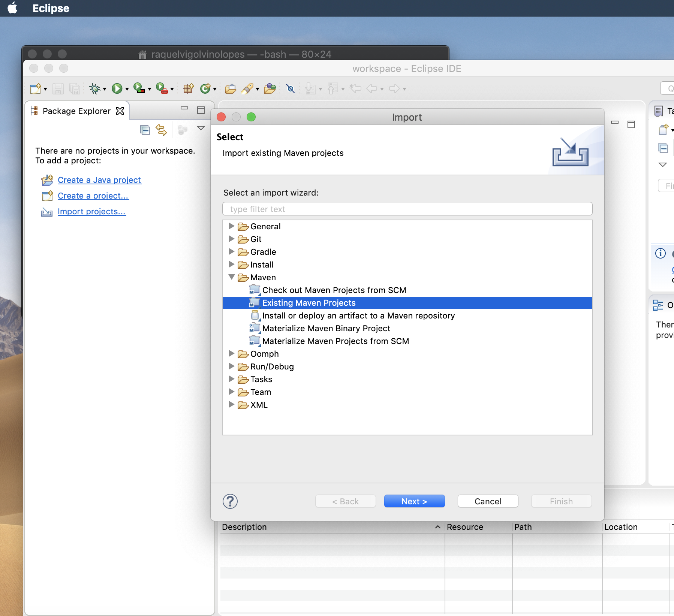Expand the Git import category

coord(232,239)
